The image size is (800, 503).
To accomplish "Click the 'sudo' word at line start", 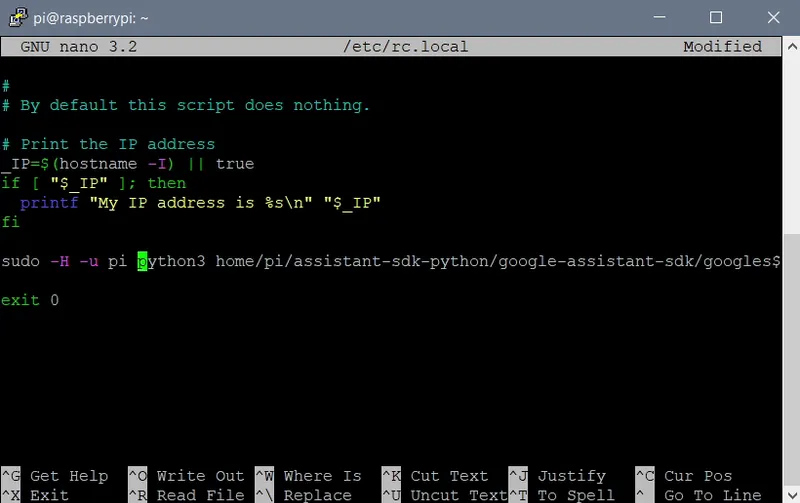I will [20, 261].
